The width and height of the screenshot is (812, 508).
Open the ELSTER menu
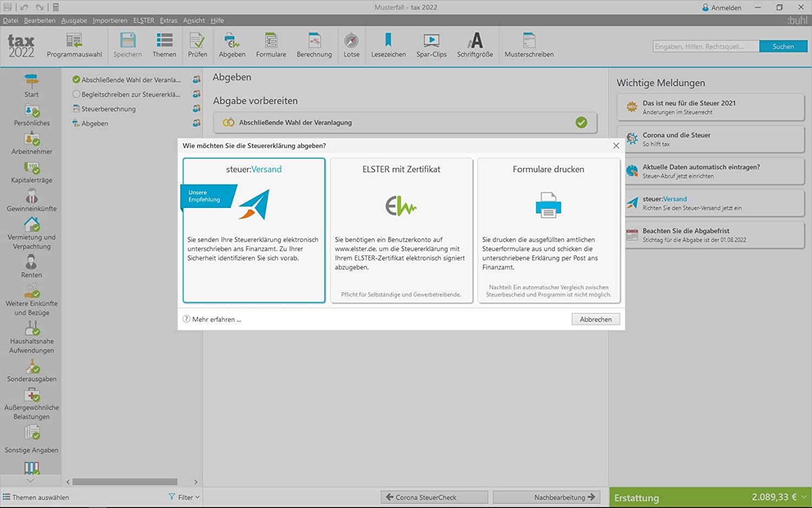143,21
